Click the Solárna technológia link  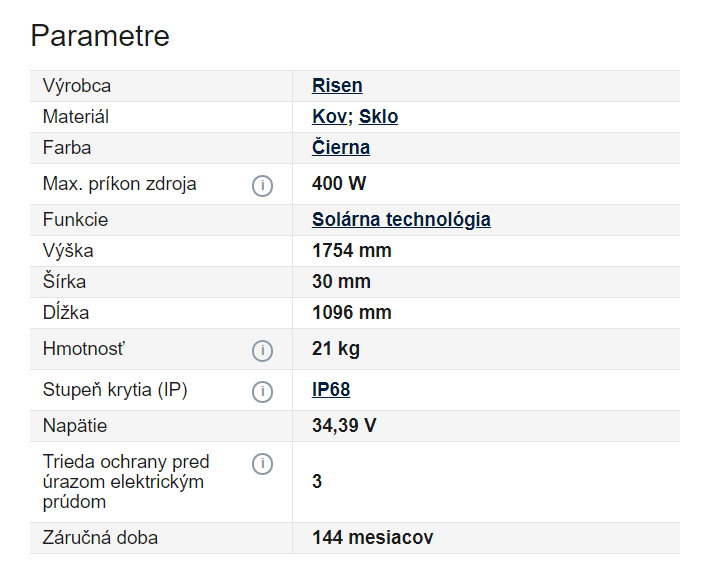[x=401, y=220]
